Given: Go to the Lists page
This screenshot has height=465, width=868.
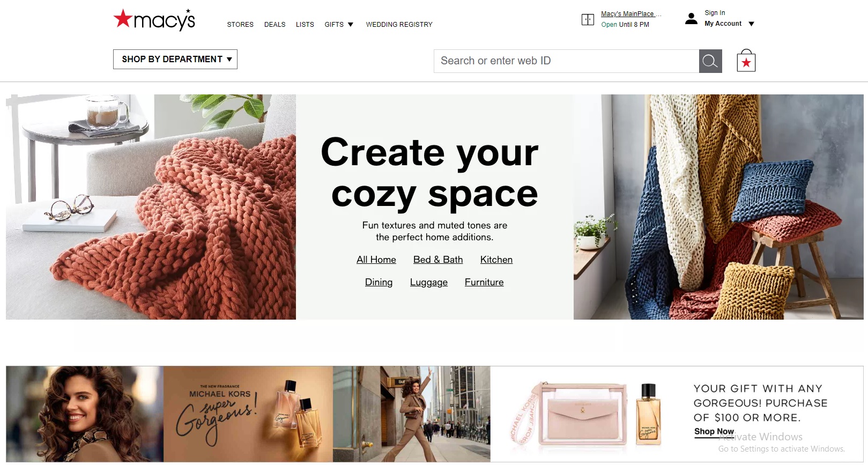Looking at the screenshot, I should point(305,25).
